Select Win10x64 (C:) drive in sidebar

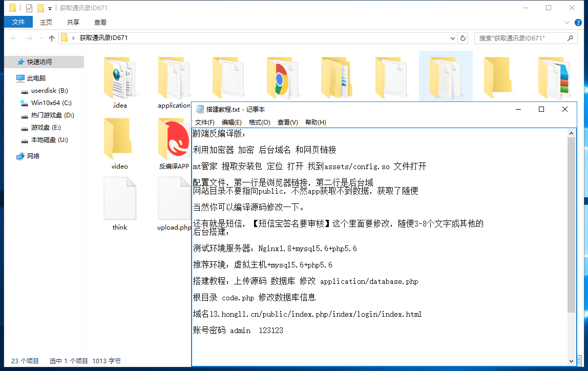[51, 103]
